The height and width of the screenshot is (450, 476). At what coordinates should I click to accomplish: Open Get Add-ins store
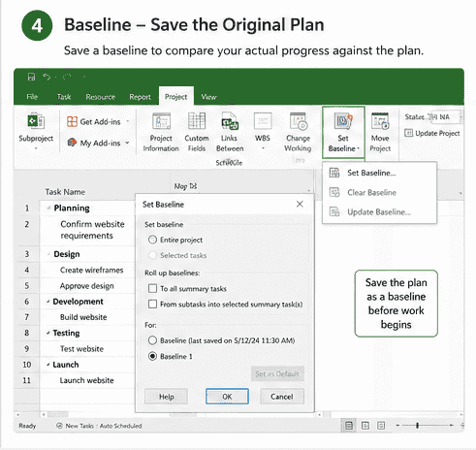pyautogui.click(x=94, y=122)
